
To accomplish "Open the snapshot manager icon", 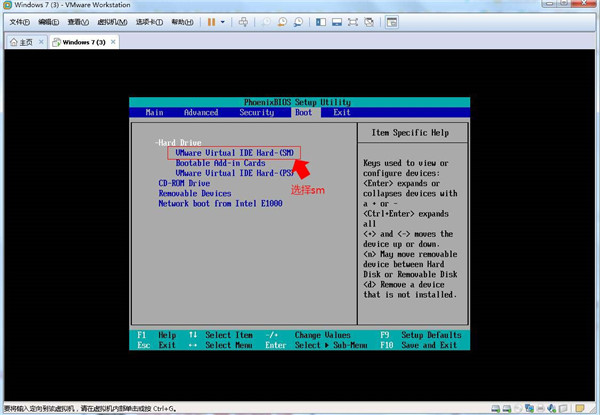I will click(x=298, y=22).
